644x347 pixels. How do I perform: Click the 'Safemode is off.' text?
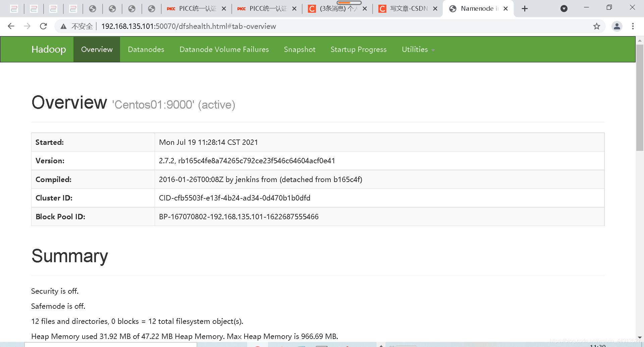click(x=58, y=306)
